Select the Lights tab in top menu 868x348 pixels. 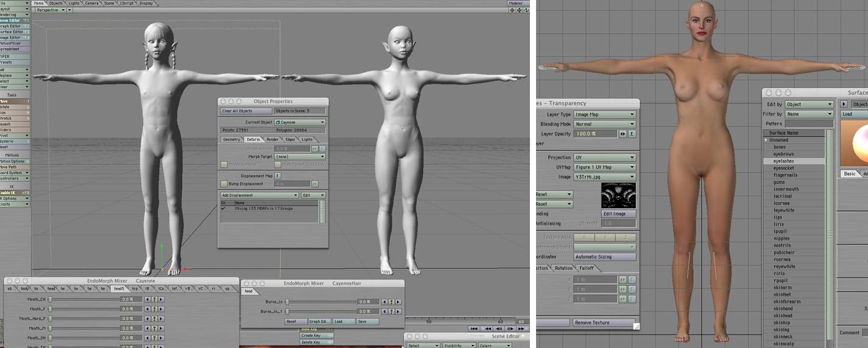coord(74,3)
